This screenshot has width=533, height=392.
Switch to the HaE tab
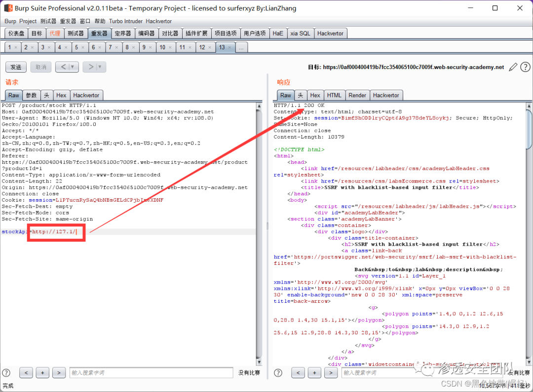pyautogui.click(x=278, y=34)
